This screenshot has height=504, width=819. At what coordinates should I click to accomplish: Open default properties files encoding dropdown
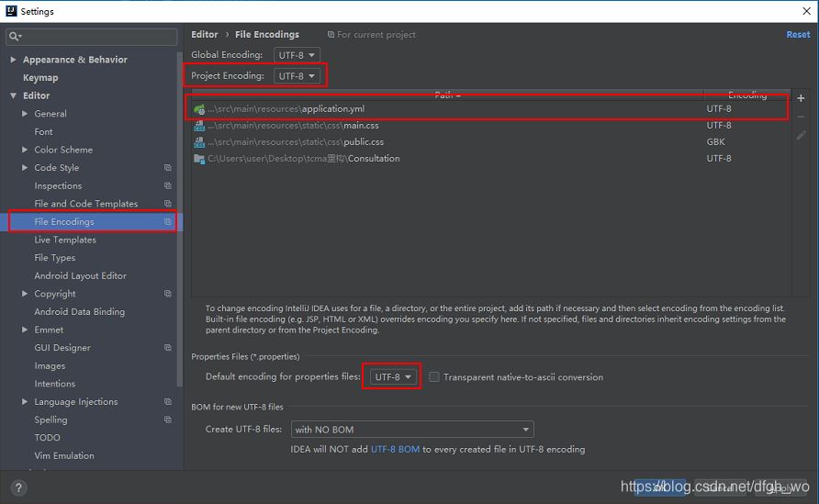[x=393, y=376]
